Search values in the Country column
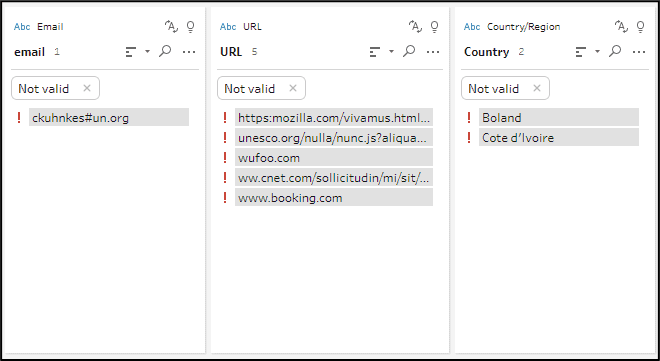Screen dimensions: 660x361 click(615, 51)
